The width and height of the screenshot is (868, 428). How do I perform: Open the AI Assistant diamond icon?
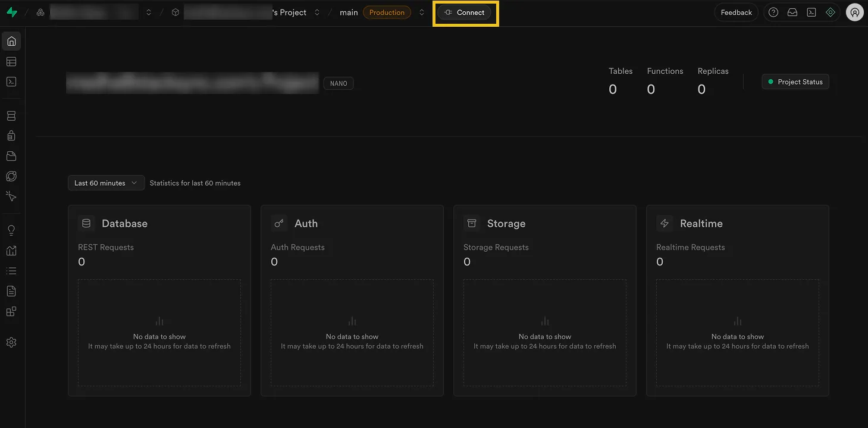coord(831,12)
